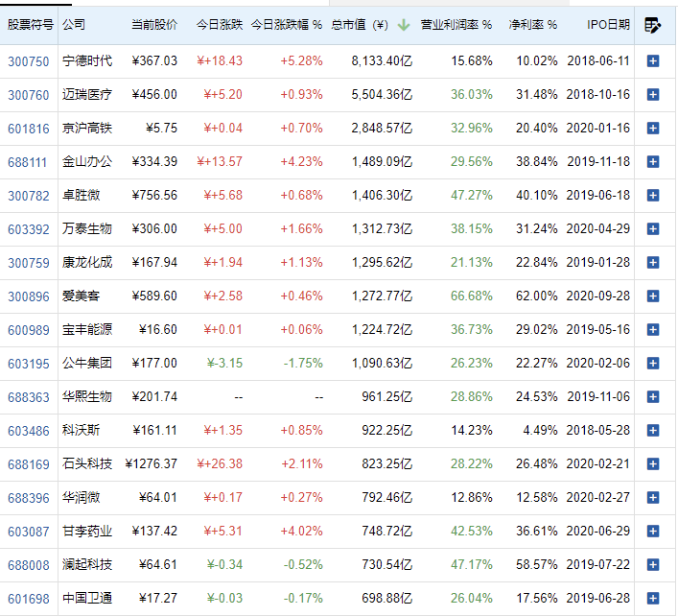
Task: Expand the plus icon for 宁德时代 row
Action: [653, 61]
